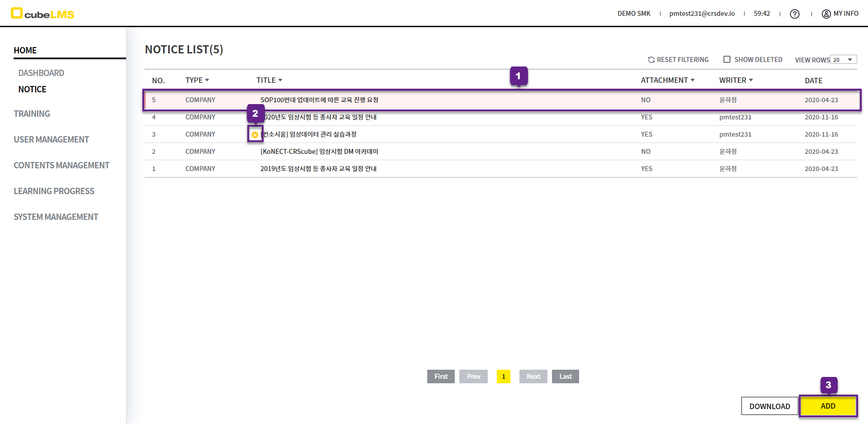Click the cubeLMS logo
868x424 pixels.
42,14
